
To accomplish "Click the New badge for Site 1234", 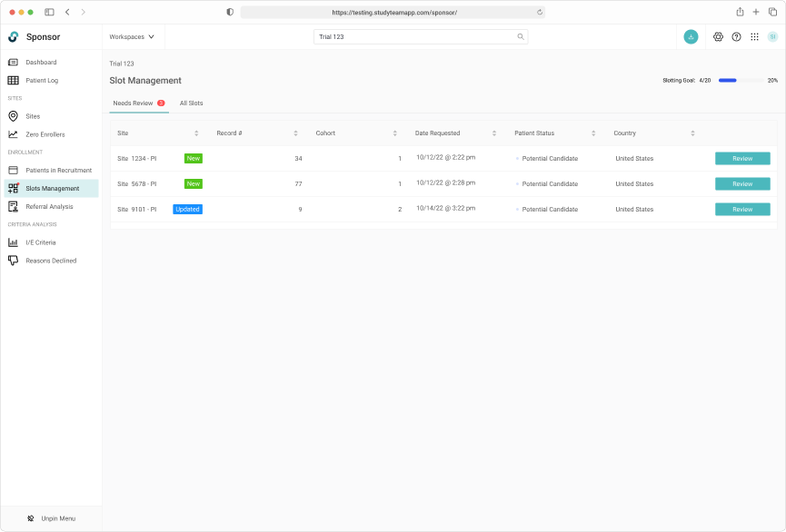I will (194, 158).
